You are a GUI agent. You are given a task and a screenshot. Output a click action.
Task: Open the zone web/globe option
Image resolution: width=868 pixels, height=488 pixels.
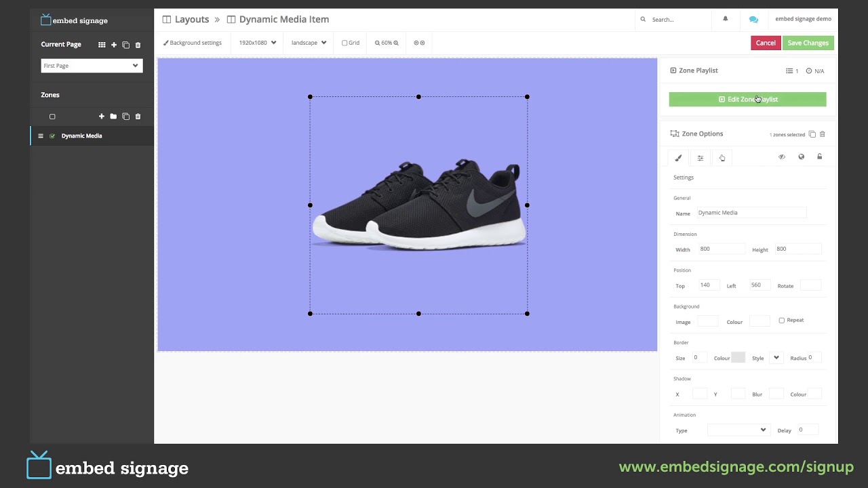click(801, 157)
